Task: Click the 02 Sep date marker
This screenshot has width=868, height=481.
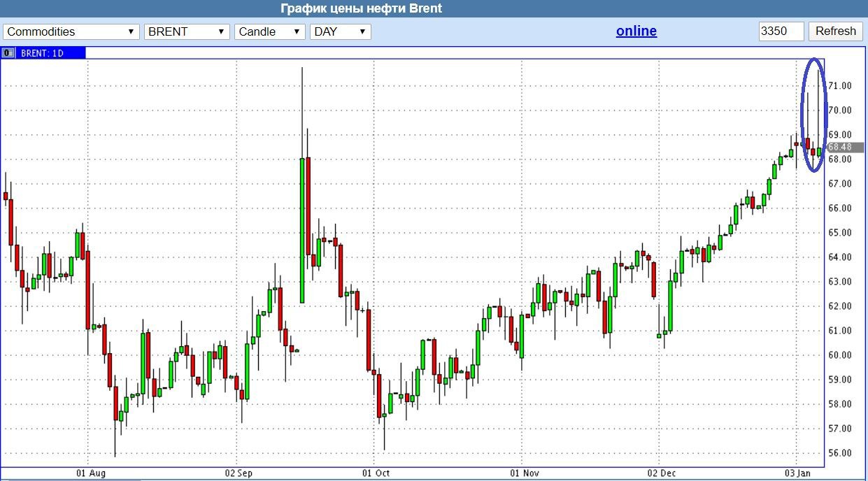Action: click(239, 473)
